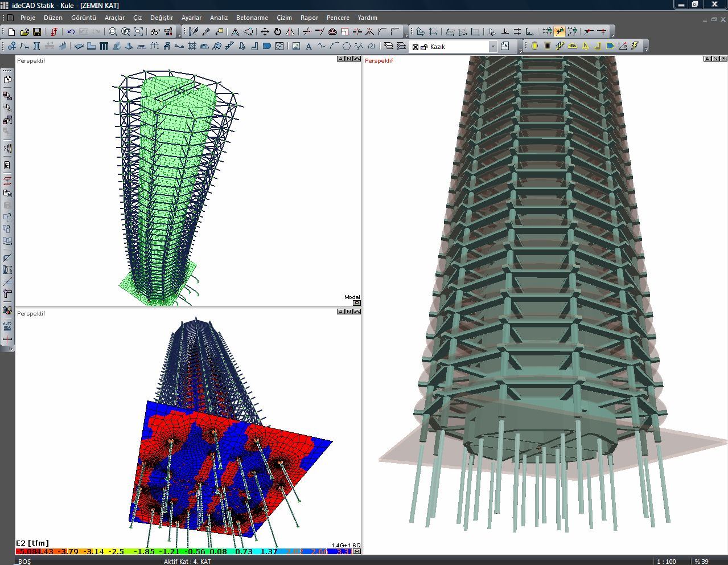728x565 pixels.
Task: Open the Analiz menu
Action: pos(219,18)
